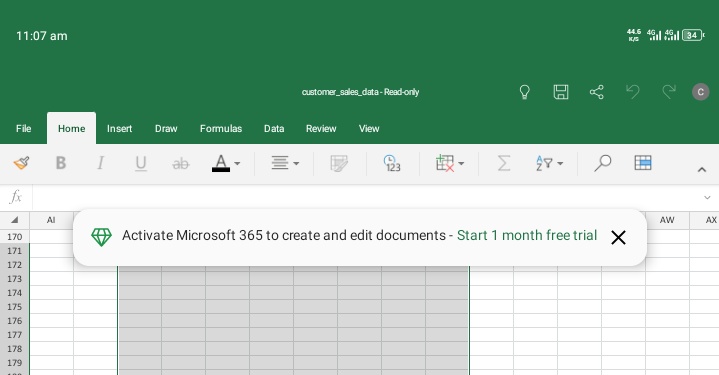Select row header 179

pos(15,363)
